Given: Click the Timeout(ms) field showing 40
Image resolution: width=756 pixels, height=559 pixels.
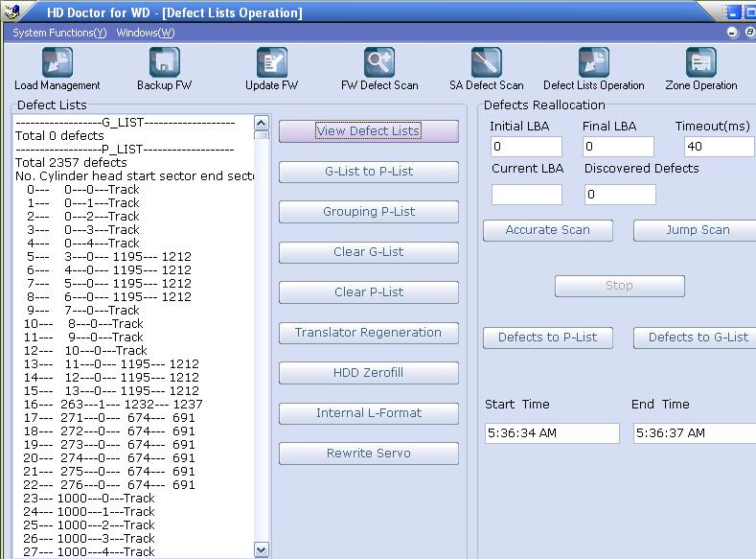Looking at the screenshot, I should tap(720, 147).
